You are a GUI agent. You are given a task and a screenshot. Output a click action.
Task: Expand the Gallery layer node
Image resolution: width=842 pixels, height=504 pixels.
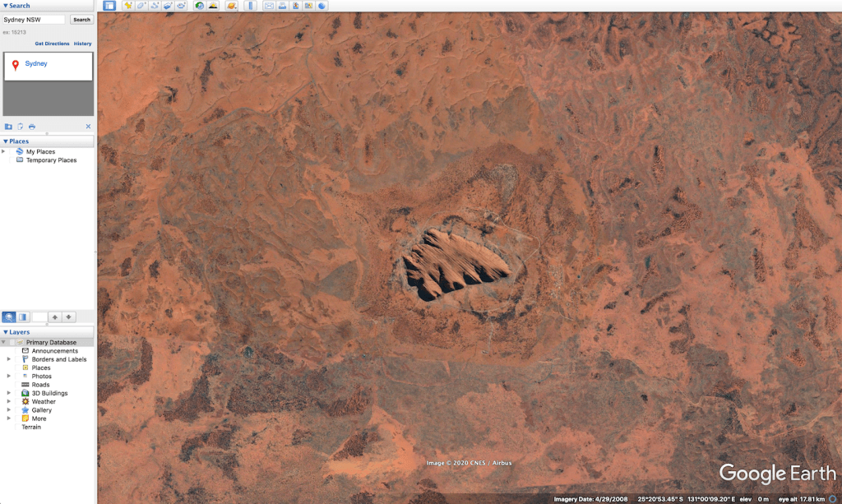click(8, 410)
